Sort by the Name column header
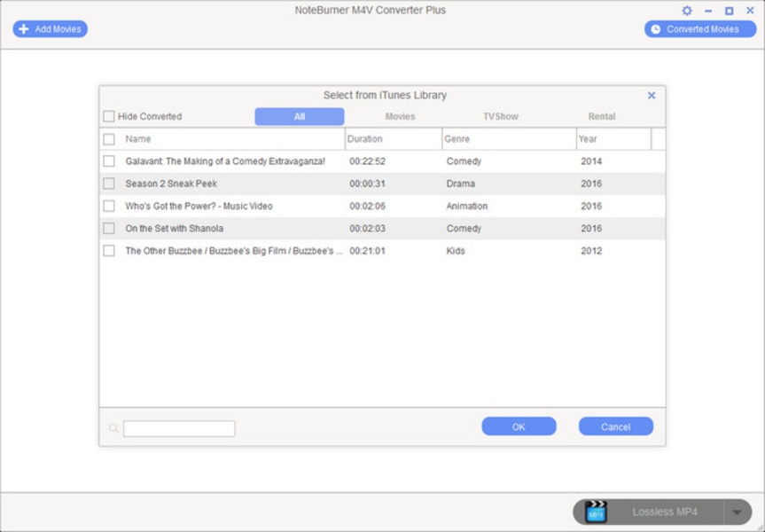Image resolution: width=765 pixels, height=532 pixels. [138, 139]
